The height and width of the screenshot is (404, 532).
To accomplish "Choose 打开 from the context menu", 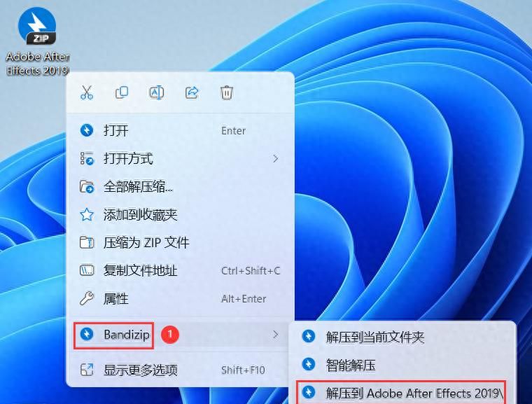I will tap(180, 130).
